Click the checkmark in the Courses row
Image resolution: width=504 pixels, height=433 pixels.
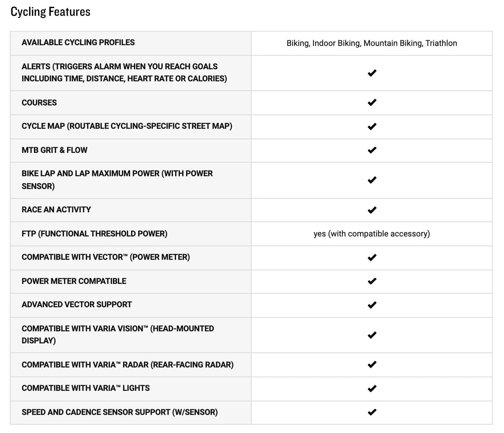coord(372,102)
